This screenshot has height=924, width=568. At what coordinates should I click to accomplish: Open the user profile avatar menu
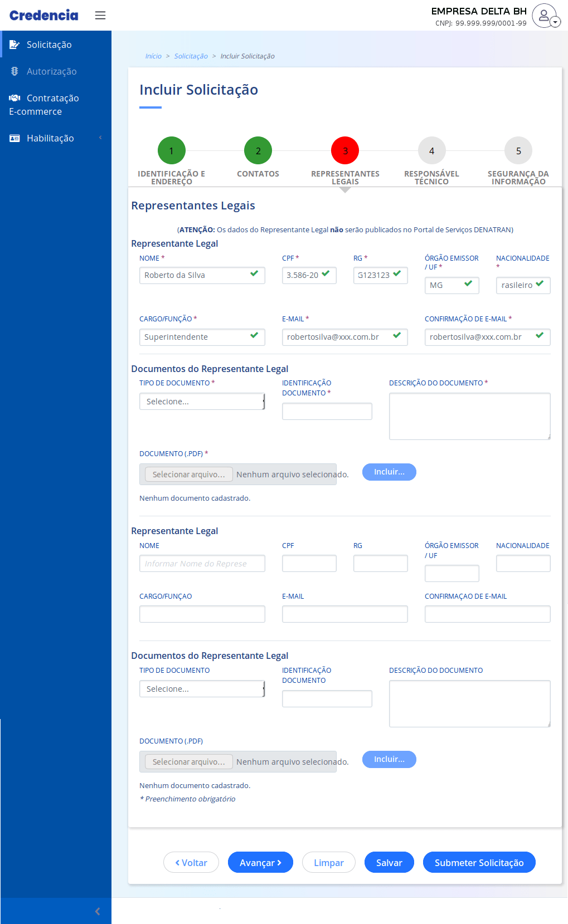tap(545, 15)
